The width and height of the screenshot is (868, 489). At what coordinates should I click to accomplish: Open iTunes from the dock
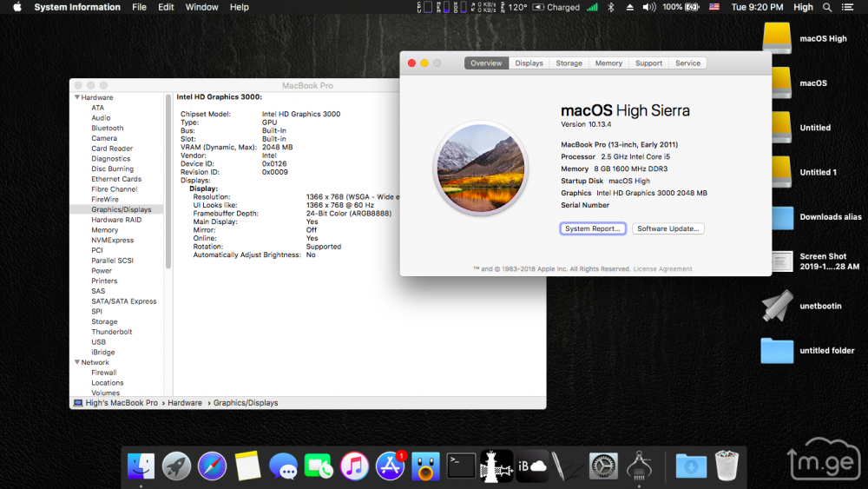(x=354, y=466)
